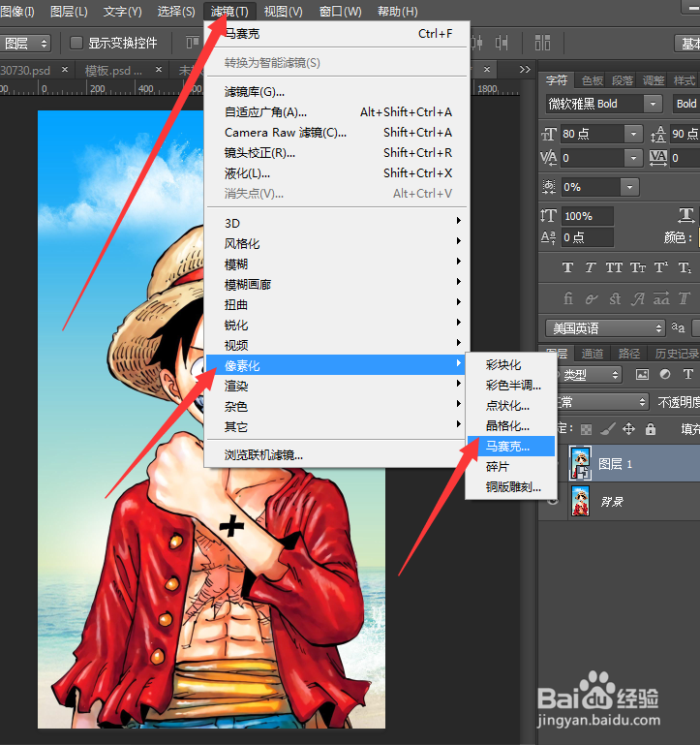Choose Camera Raw 滤镜(C)... menu item

(x=337, y=132)
